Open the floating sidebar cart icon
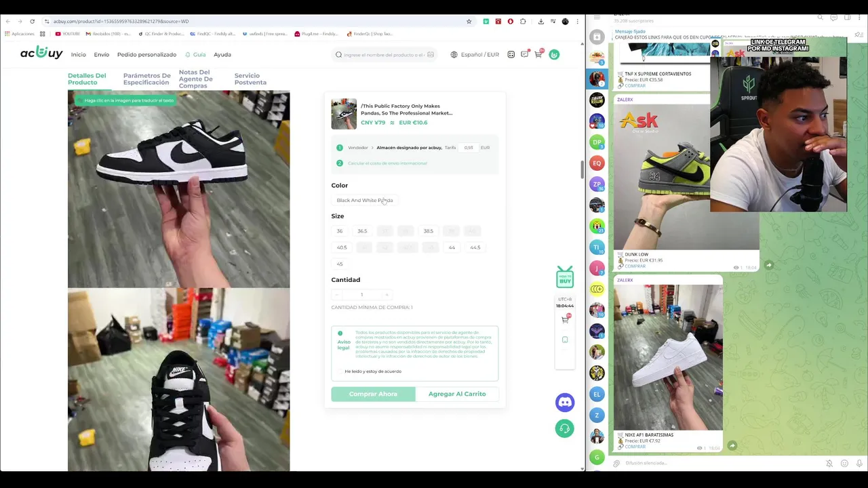The height and width of the screenshot is (488, 868). [x=565, y=319]
